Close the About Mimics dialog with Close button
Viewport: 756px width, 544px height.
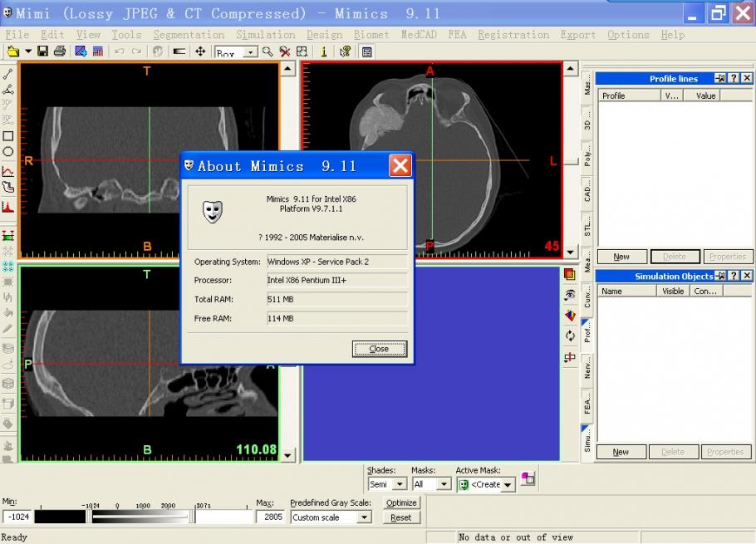pyautogui.click(x=380, y=348)
